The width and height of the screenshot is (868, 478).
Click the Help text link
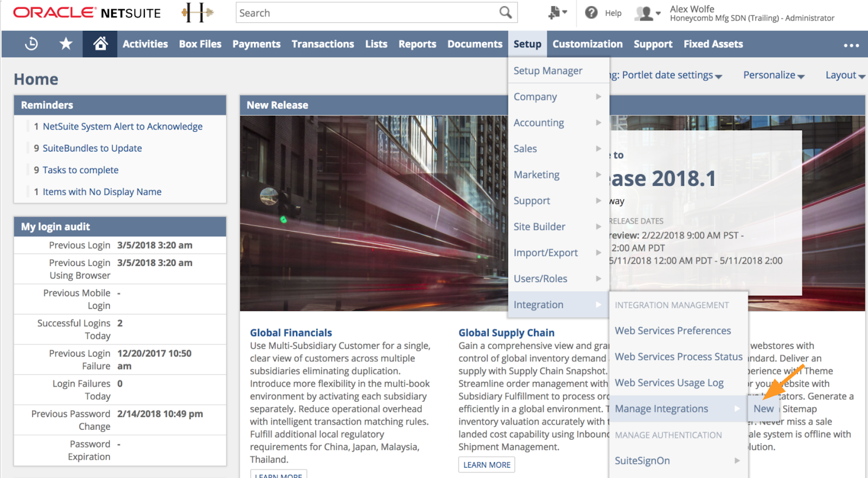point(613,13)
